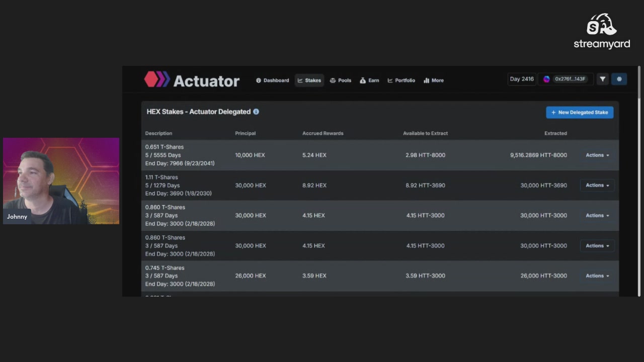
Task: Click the Accrued Rewards column header
Action: [323, 133]
